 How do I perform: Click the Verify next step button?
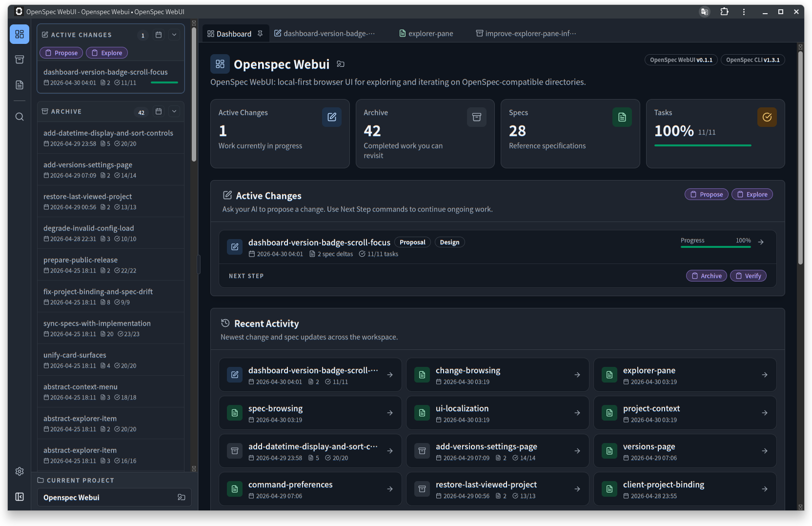[x=748, y=276]
